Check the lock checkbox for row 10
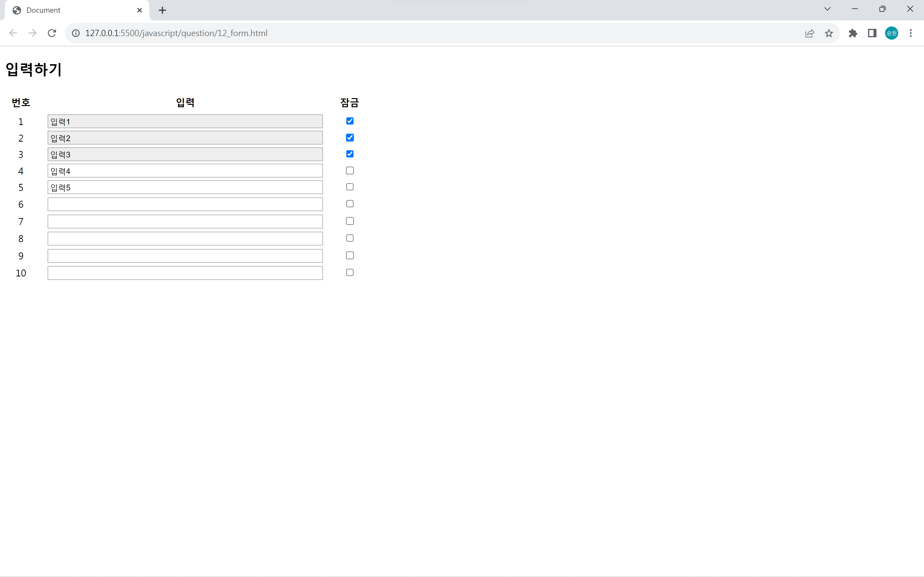The image size is (924, 577). point(350,272)
